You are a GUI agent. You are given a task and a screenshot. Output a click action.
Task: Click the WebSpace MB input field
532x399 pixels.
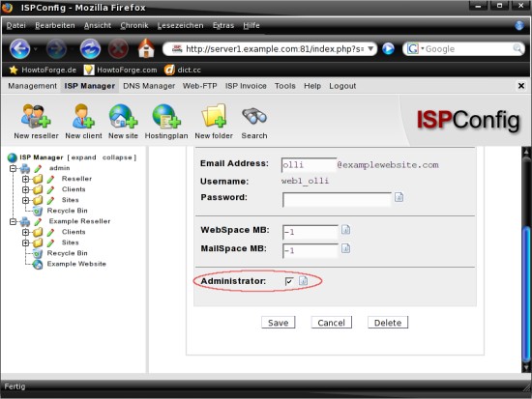coord(310,232)
